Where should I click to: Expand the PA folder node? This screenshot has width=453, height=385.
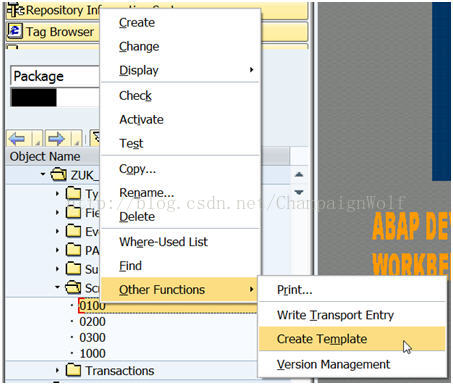[57, 250]
